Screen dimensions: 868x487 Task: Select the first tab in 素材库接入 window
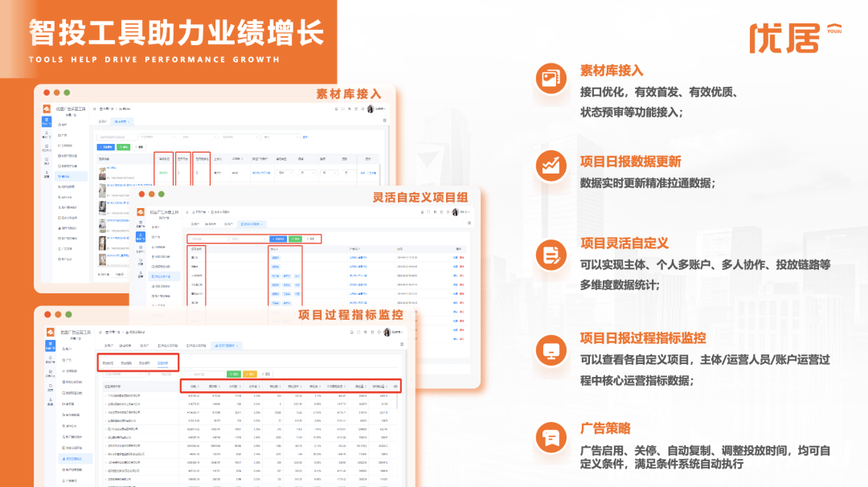point(102,121)
